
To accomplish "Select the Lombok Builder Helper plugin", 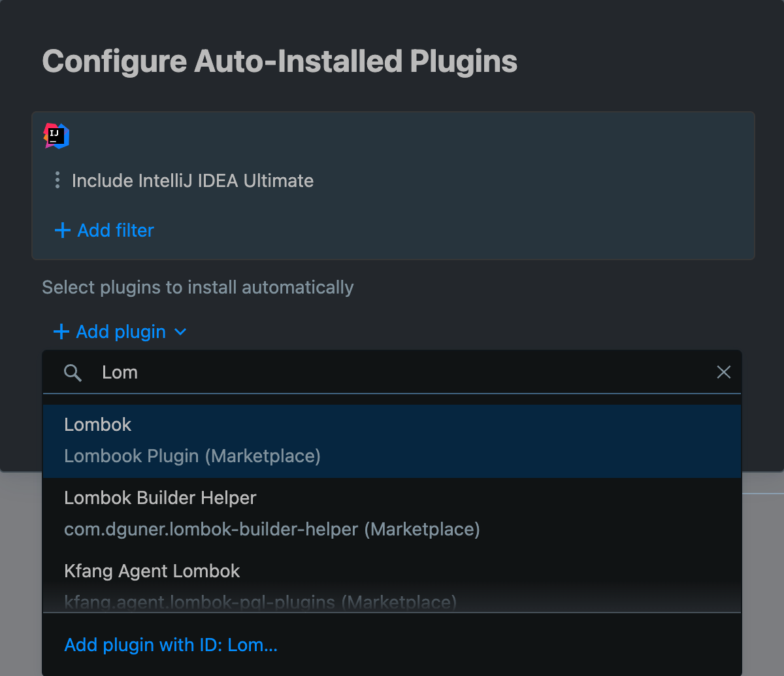I will 160,498.
